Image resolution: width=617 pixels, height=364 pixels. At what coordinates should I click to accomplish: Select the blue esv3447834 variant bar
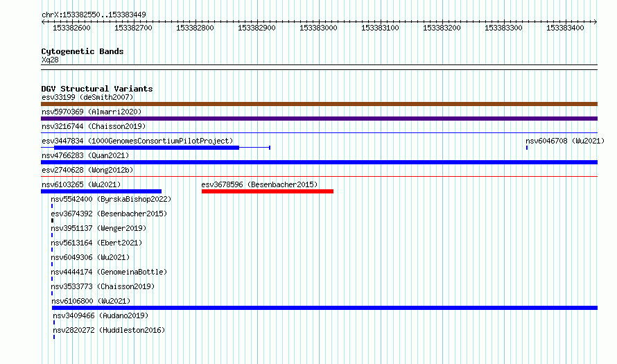coord(146,148)
